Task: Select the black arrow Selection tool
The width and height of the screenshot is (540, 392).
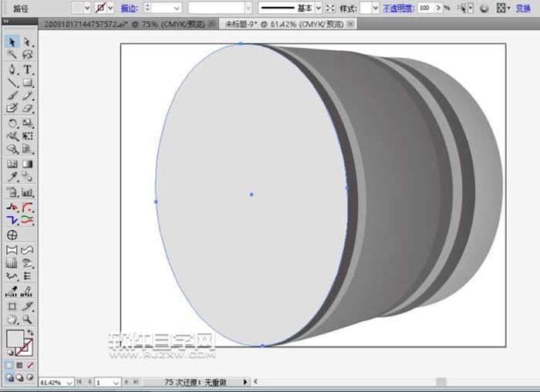Action: (12, 42)
